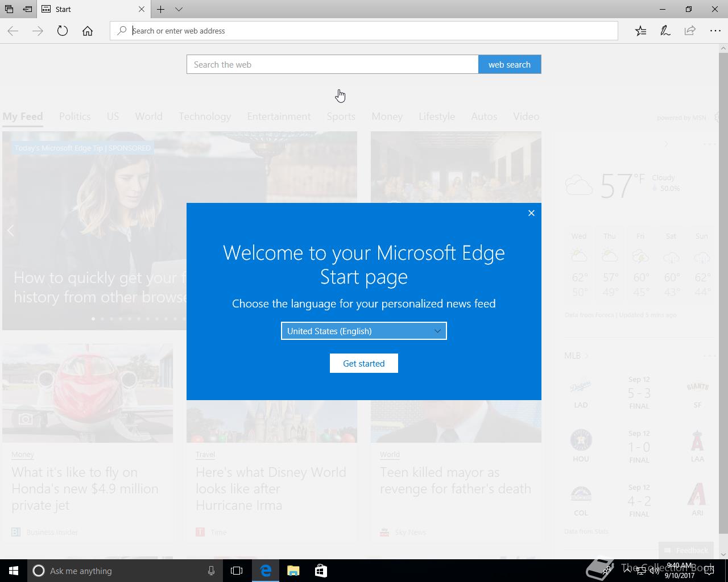
Task: Select Fri forecast in weather widget
Action: tap(641, 265)
